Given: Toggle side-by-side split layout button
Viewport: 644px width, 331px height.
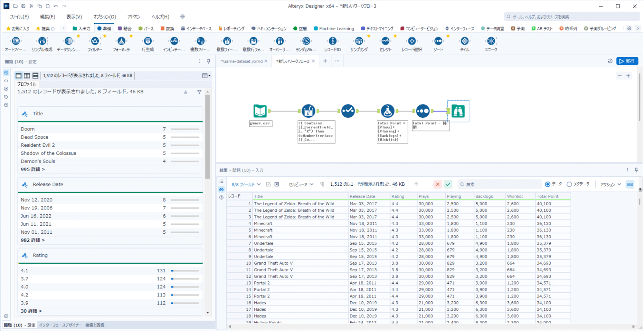Looking at the screenshot, I should click(27, 75).
